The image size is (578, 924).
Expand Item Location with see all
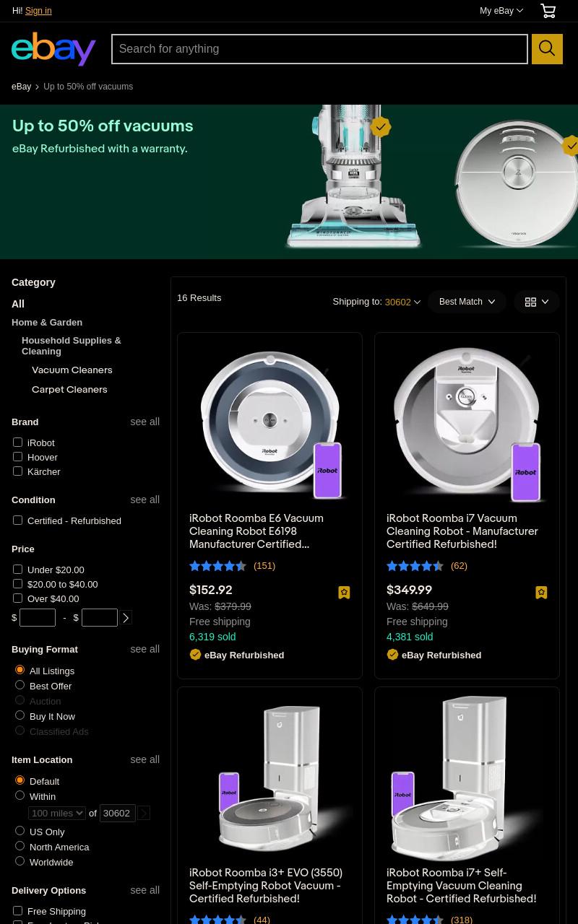click(144, 759)
